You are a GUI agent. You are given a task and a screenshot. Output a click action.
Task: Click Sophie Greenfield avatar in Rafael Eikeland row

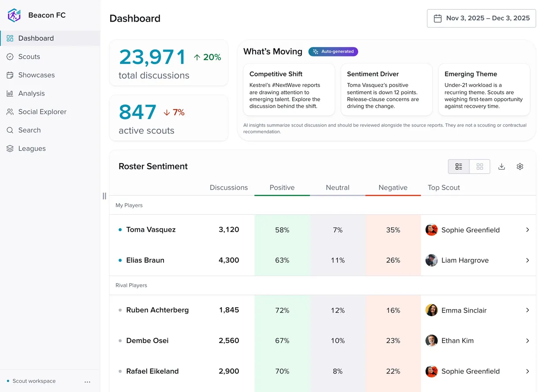tap(432, 371)
